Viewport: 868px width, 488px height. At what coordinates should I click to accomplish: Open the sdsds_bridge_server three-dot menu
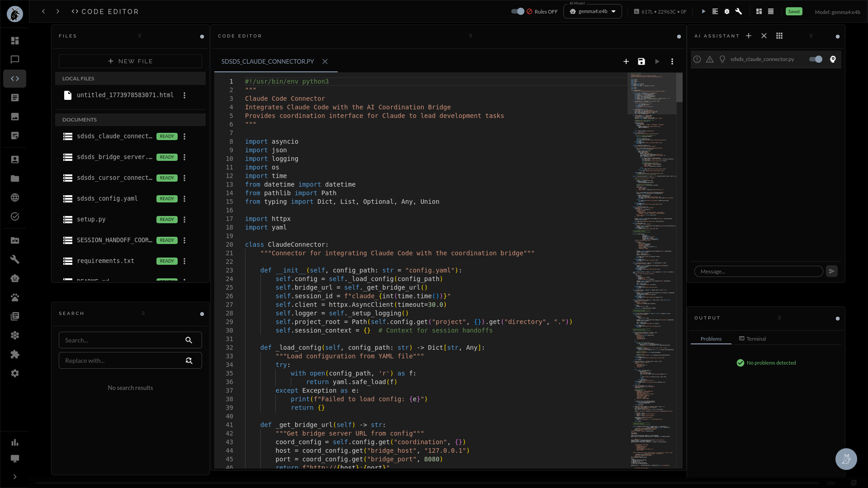click(x=184, y=157)
